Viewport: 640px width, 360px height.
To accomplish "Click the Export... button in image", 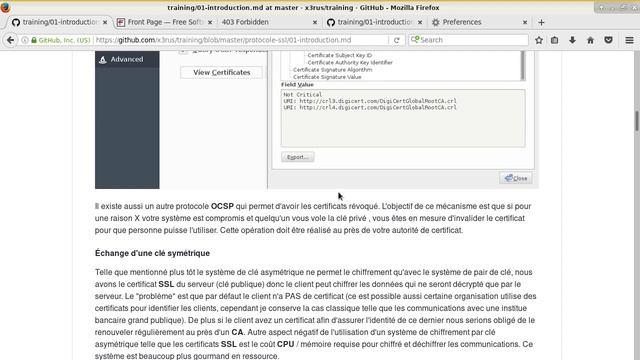I will [298, 157].
